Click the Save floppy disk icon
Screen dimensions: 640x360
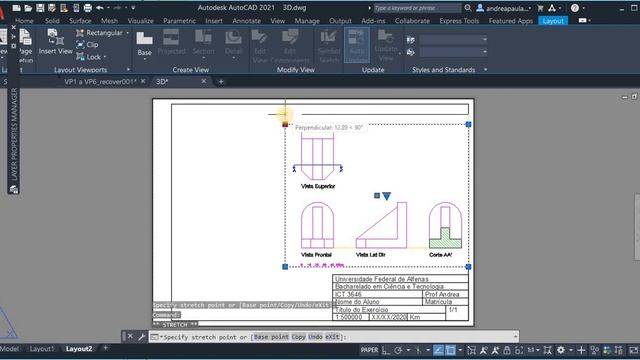[40, 8]
